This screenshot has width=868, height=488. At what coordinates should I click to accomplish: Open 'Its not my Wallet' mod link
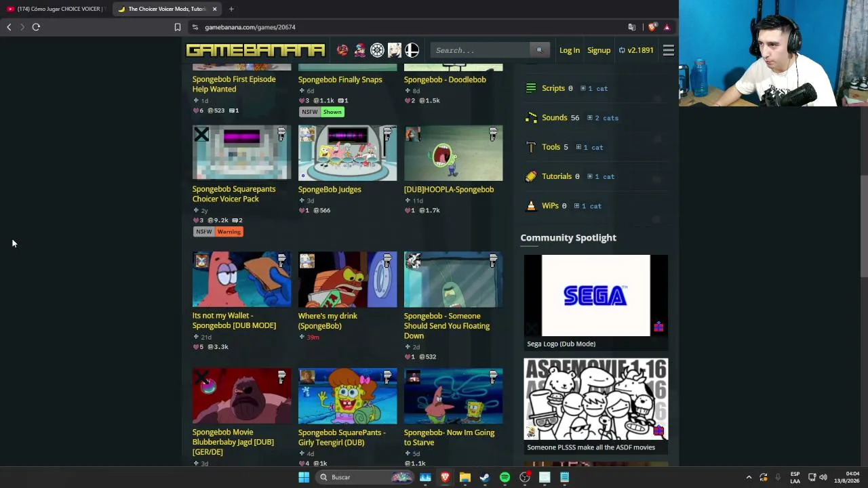[234, 321]
